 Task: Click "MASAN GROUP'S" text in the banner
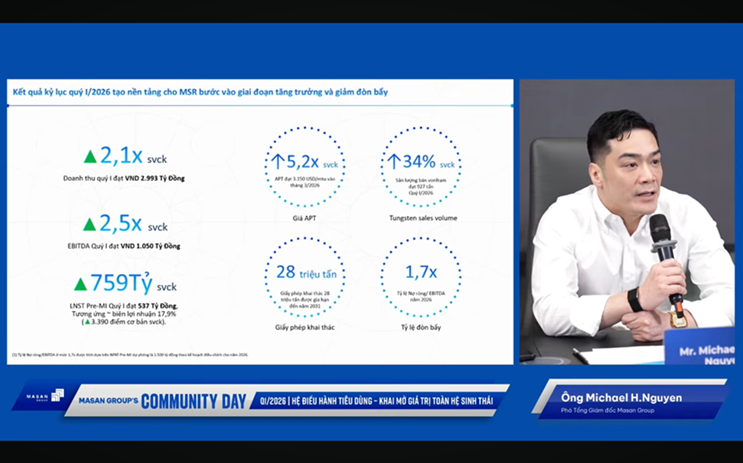pyautogui.click(x=109, y=401)
